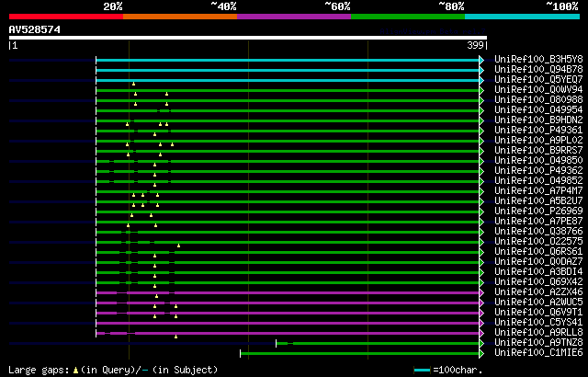
Task: Click the yellow gap marker icon in the legend
Action: click(x=75, y=371)
